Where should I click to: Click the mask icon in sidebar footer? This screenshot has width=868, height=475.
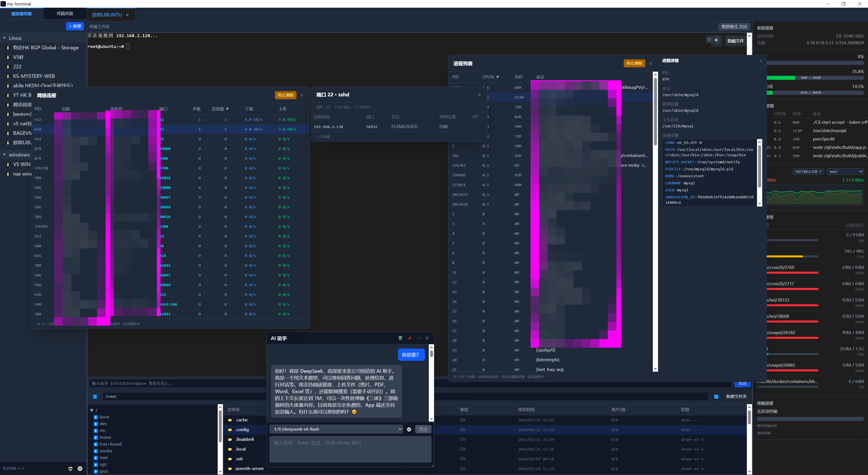tap(71, 469)
